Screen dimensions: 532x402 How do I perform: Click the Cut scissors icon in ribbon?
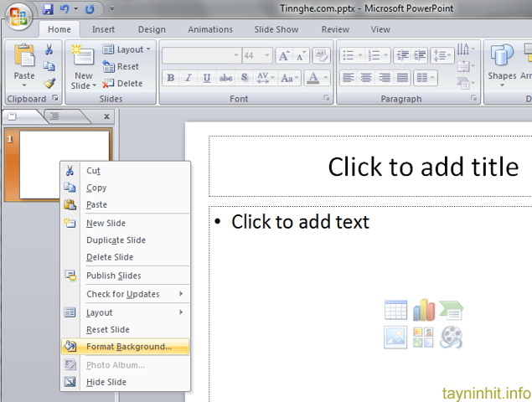click(49, 50)
